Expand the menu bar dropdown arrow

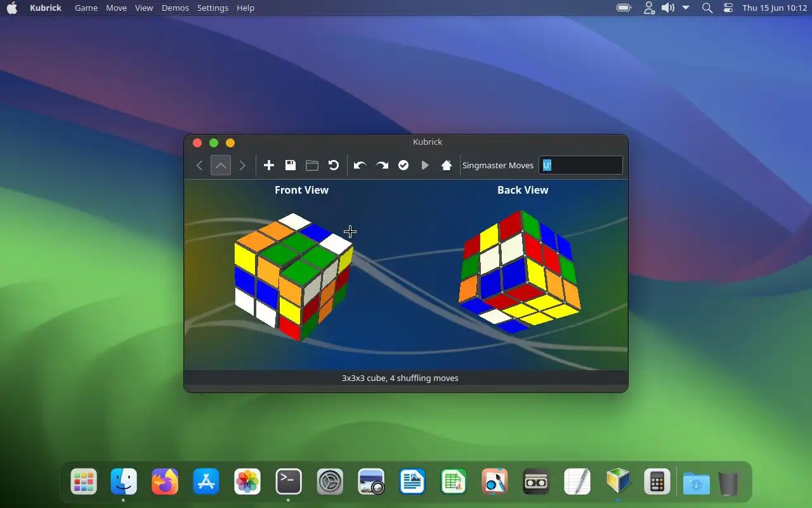click(686, 8)
